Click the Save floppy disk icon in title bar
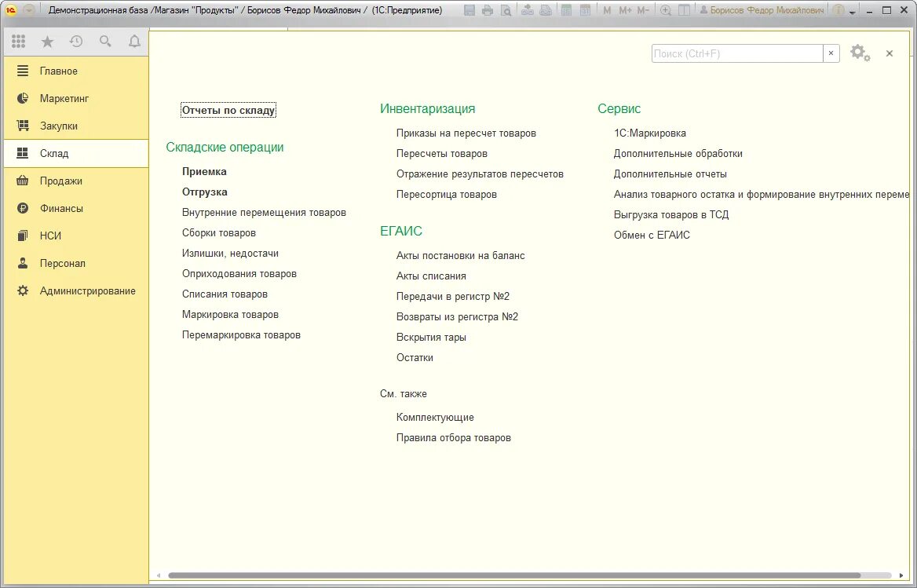Screen dimensions: 917x588 [x=469, y=10]
